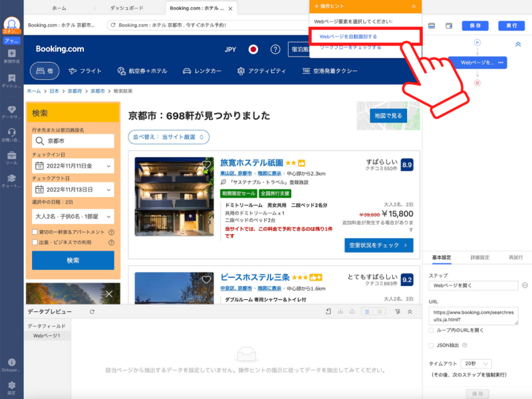Open check-out date dropdown 2022年11月13日日

[73, 190]
